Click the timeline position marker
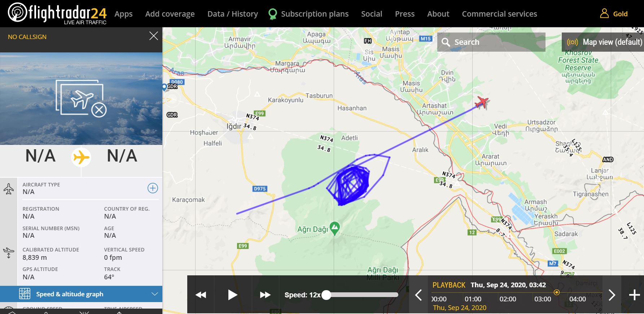The height and width of the screenshot is (314, 644). (557, 292)
